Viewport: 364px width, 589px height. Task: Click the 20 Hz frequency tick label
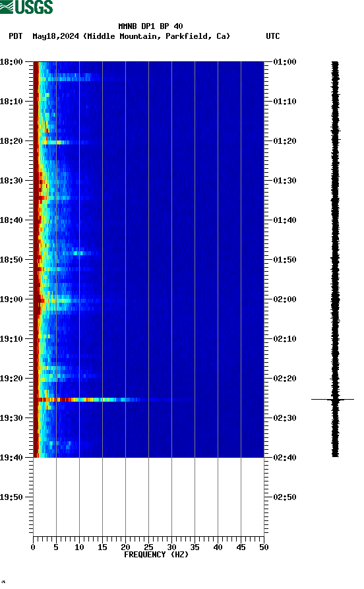pos(125,547)
